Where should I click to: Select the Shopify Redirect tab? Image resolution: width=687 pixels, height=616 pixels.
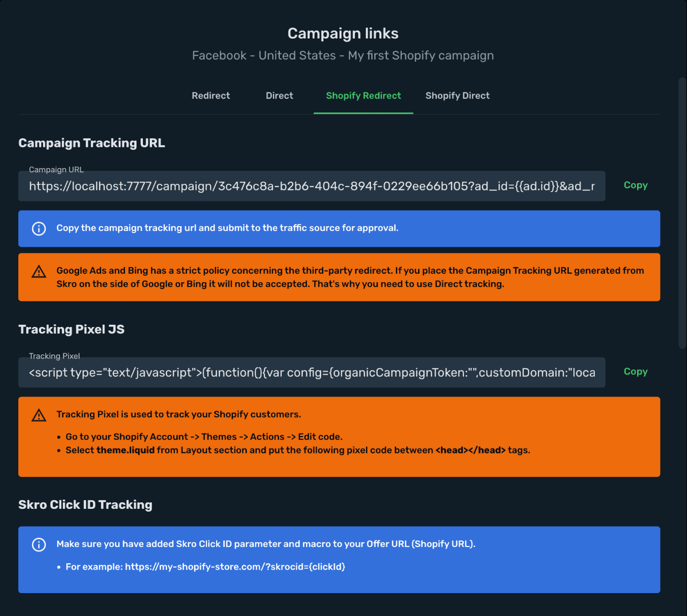click(x=363, y=96)
